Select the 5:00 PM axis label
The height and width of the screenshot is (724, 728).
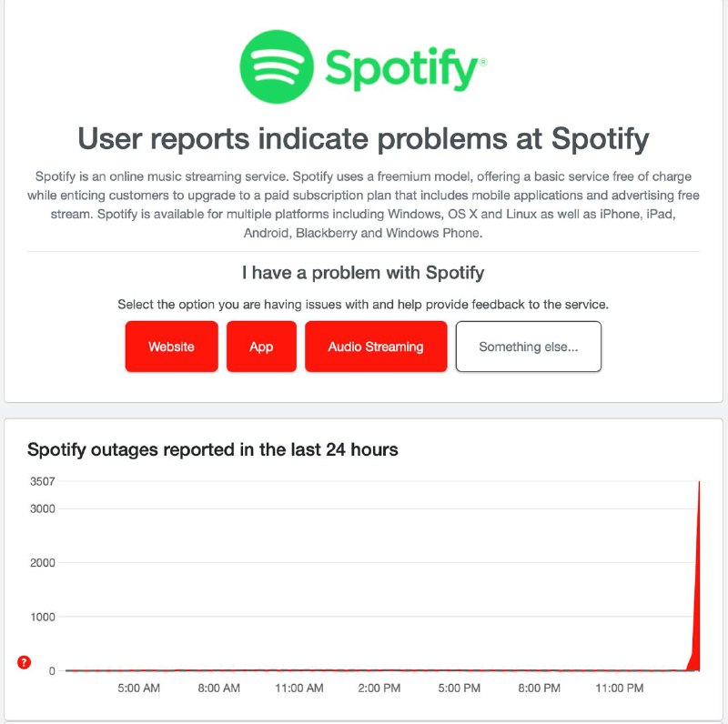coord(459,689)
